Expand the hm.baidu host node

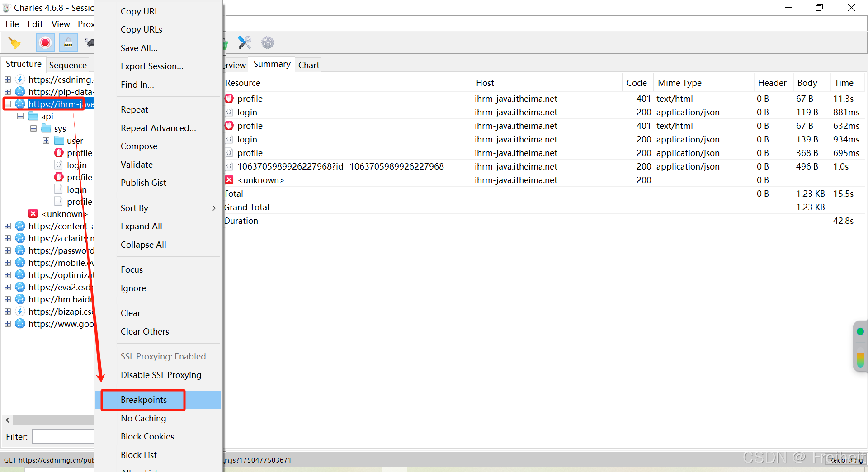pyautogui.click(x=8, y=299)
